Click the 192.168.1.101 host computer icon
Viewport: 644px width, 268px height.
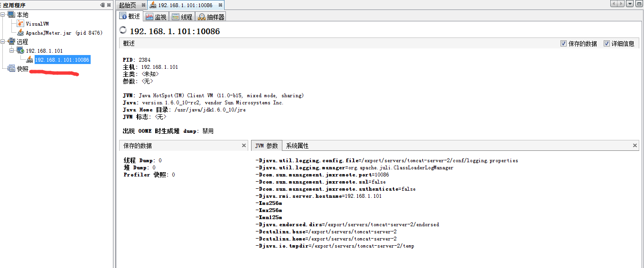pyautogui.click(x=20, y=51)
